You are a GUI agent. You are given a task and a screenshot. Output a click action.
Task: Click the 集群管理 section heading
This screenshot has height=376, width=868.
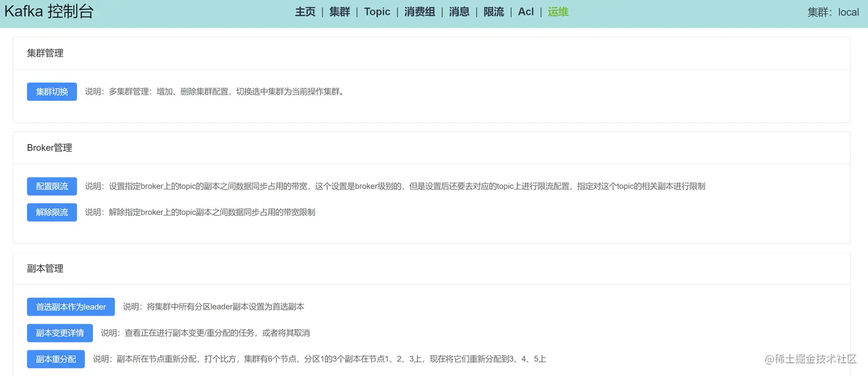tap(45, 53)
